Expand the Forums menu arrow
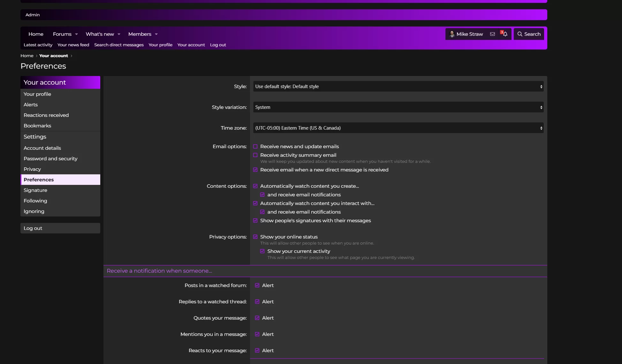 (77, 34)
